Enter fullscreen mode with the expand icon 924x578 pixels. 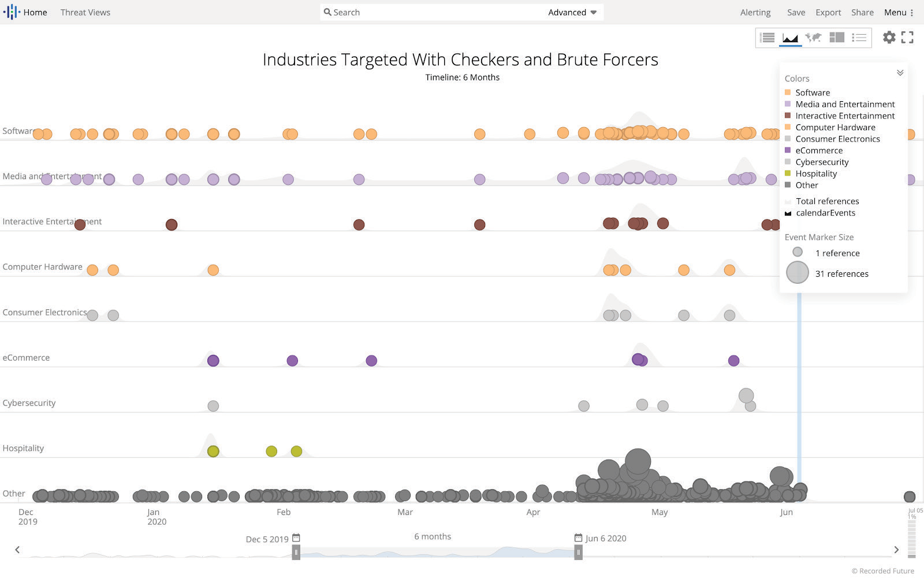(907, 38)
